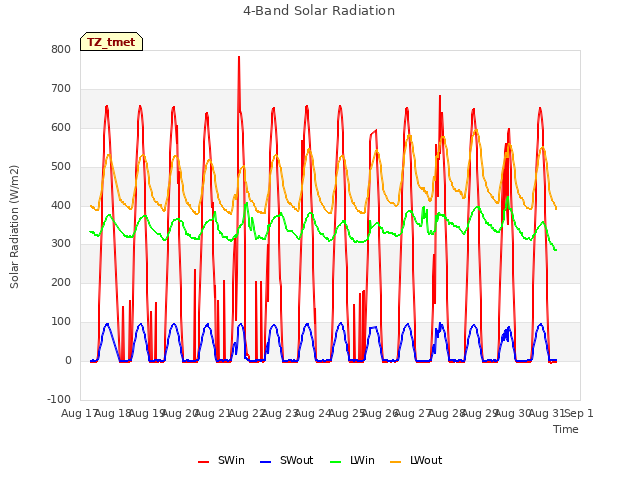Click the 800 y-axis tick label

61,50
